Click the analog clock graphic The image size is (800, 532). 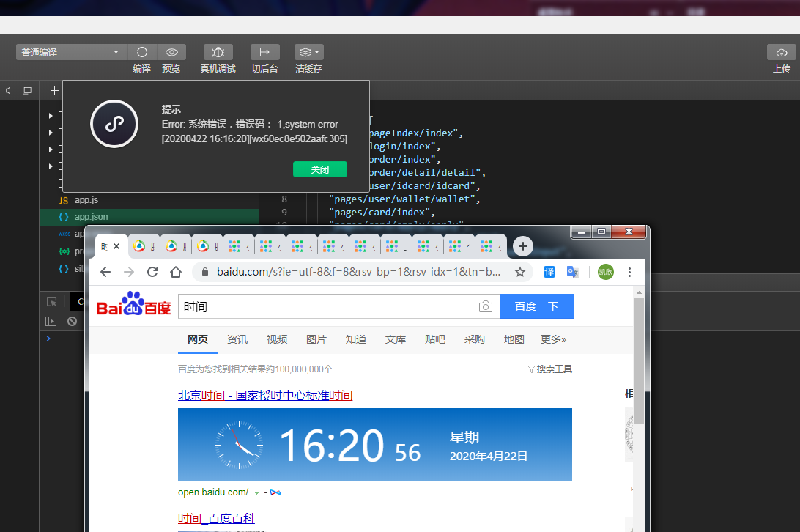click(x=239, y=446)
